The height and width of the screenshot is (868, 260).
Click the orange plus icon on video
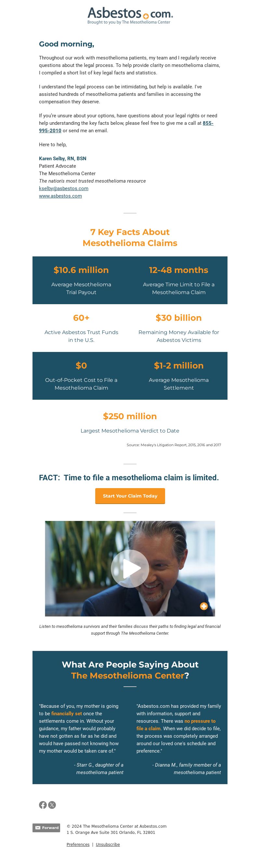204,606
